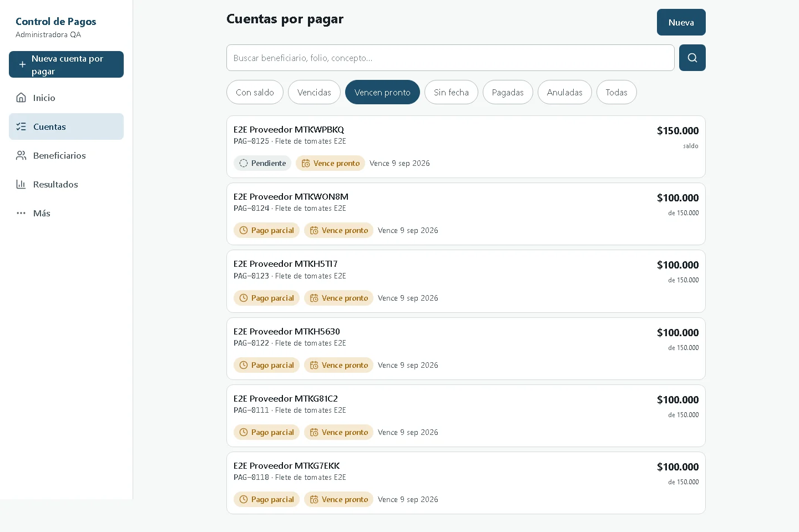Screen dimensions: 799x532
Task: Show accounts Sin fecha
Action: [451, 92]
